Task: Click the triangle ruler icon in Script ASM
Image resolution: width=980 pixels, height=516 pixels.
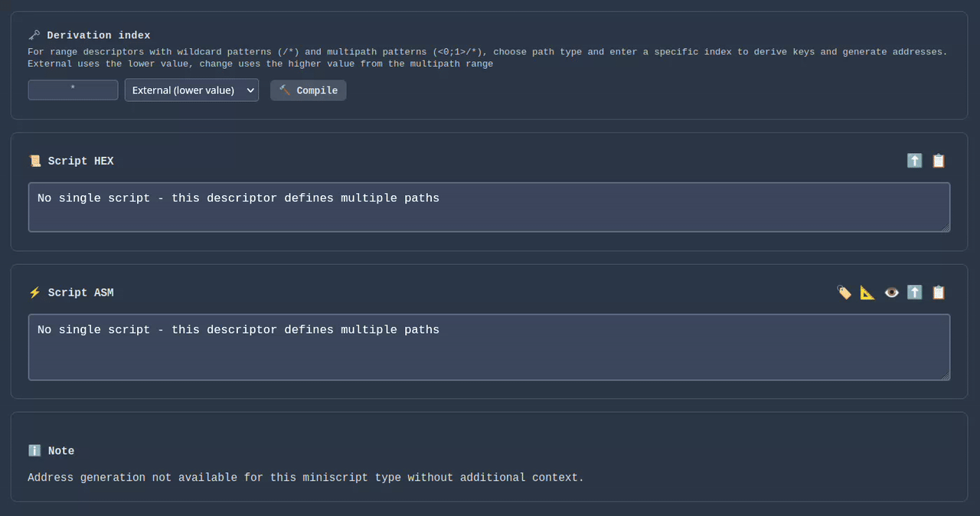Action: (867, 292)
